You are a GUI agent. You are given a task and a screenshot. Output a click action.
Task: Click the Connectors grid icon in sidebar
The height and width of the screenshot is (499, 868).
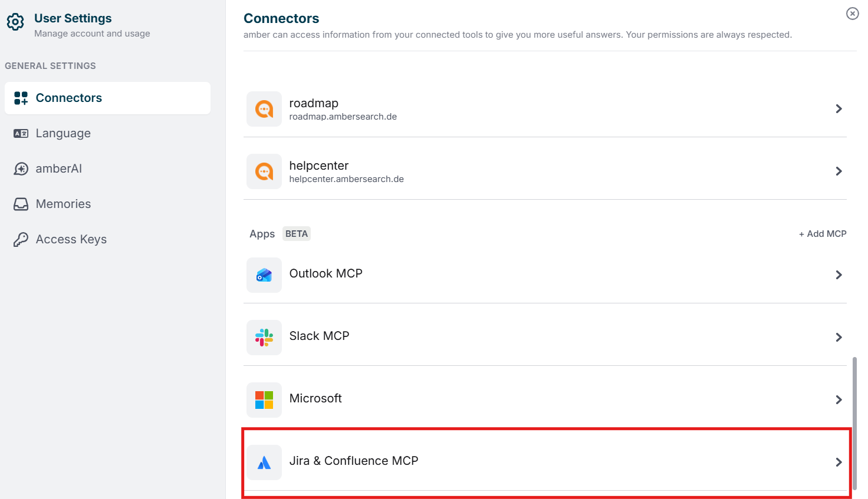coord(21,98)
